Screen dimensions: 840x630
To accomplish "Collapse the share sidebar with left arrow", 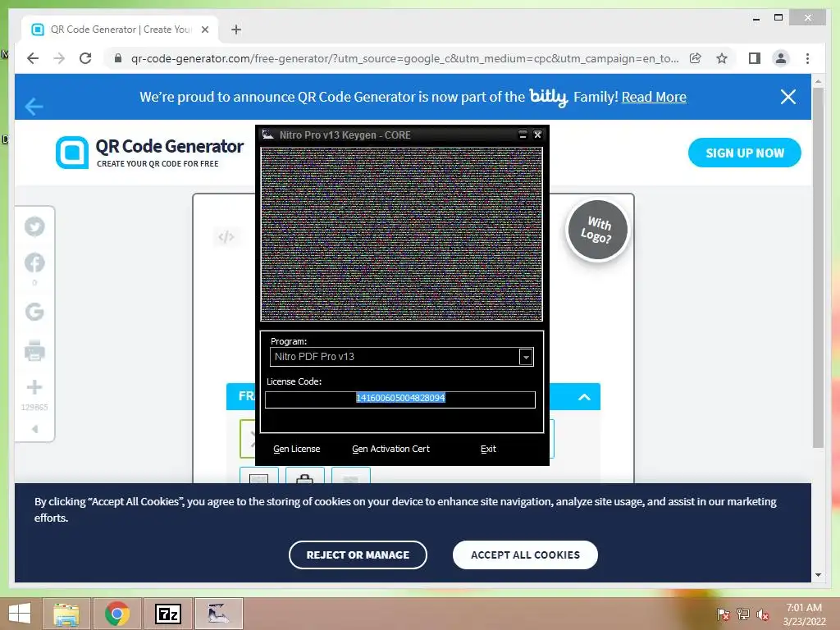I will [34, 429].
